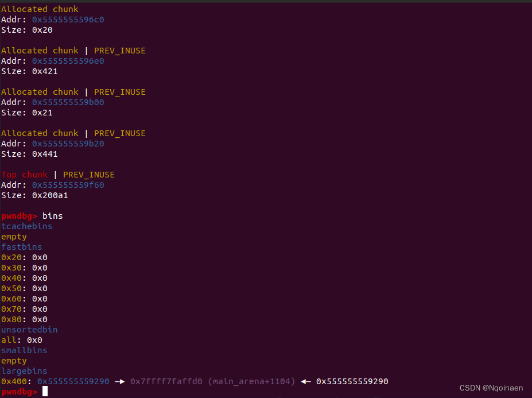The image size is (532, 398).
Task: Select the bins command text after the prompt
Action: coord(52,216)
